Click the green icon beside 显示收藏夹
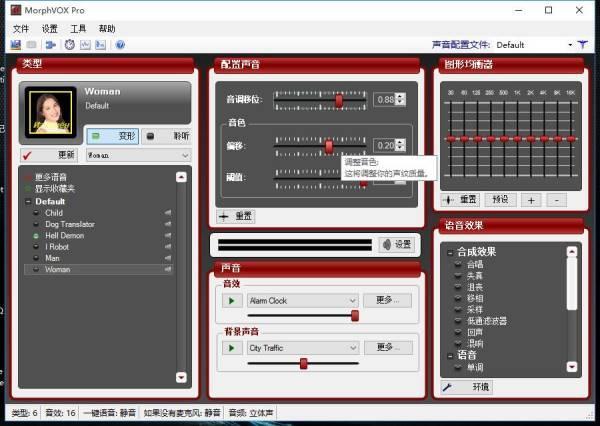The image size is (600, 426). (x=28, y=188)
